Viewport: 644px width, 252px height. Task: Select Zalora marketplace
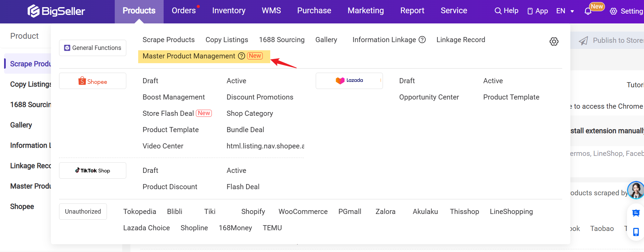tap(386, 212)
